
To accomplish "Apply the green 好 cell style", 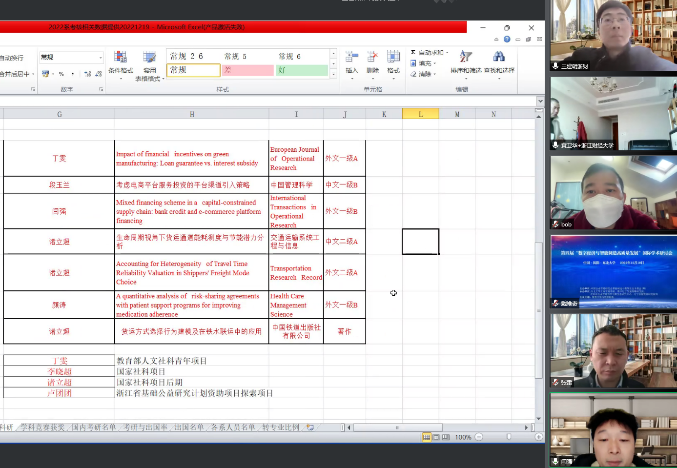I will pos(300,71).
